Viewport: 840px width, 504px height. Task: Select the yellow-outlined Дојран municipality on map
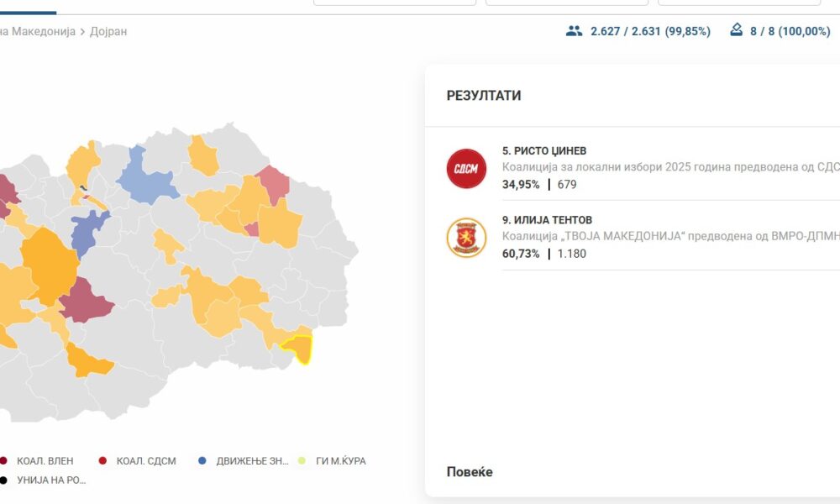[297, 348]
